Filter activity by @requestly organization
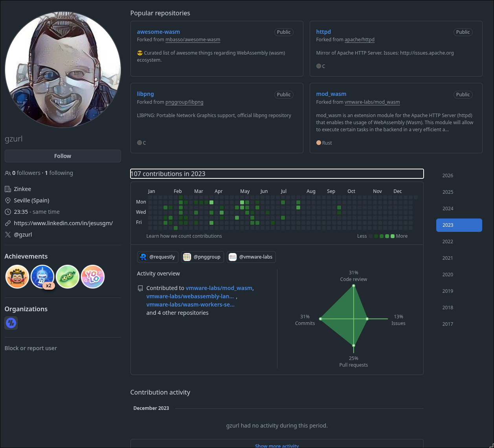The width and height of the screenshot is (494, 448). [x=158, y=257]
